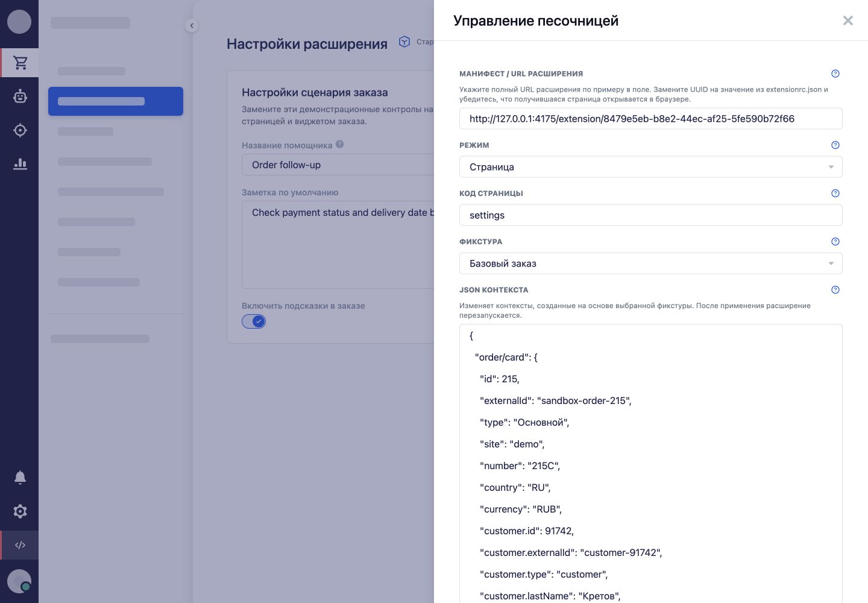Open the notifications bell
This screenshot has width=868, height=603.
pos(20,478)
